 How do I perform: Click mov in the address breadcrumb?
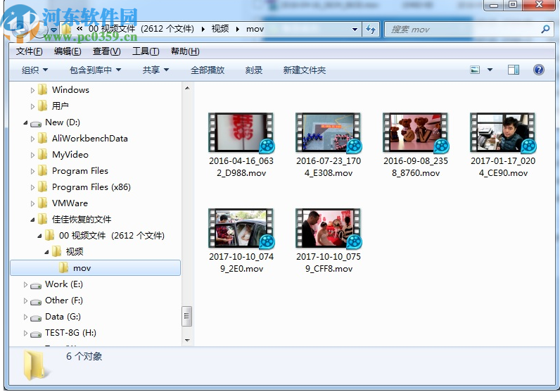pos(255,29)
